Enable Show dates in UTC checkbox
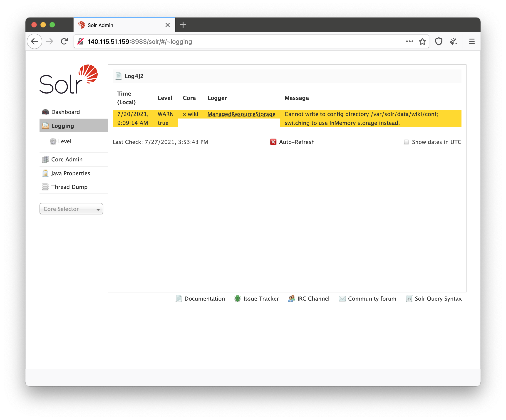The height and width of the screenshot is (420, 506). coord(406,142)
